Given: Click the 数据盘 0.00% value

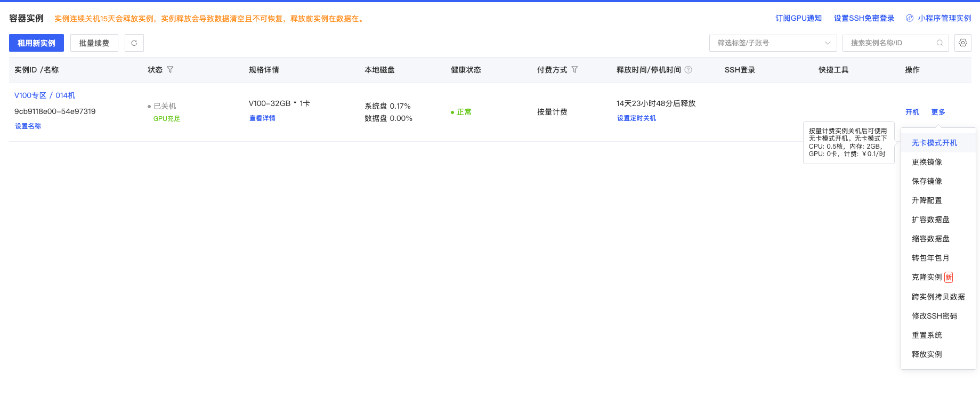Looking at the screenshot, I should pyautogui.click(x=388, y=118).
